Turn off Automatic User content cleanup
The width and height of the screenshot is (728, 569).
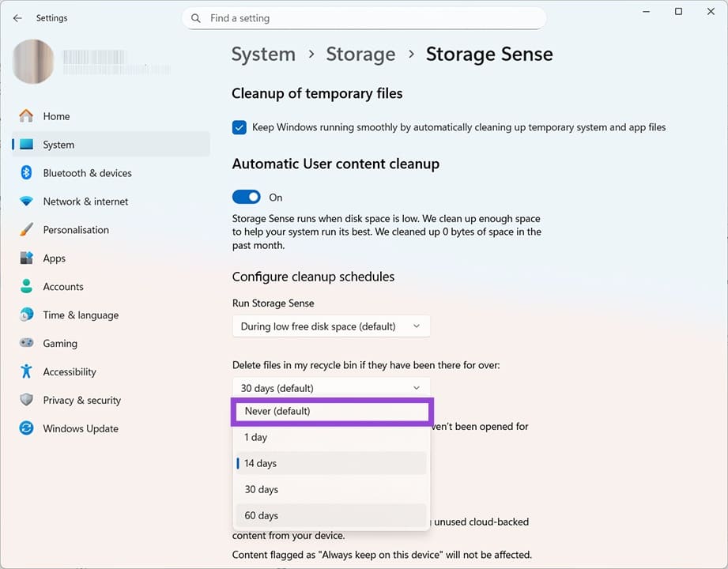click(246, 197)
